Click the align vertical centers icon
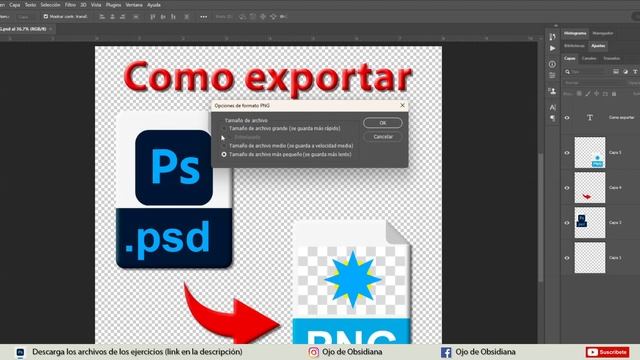 (x=163, y=17)
